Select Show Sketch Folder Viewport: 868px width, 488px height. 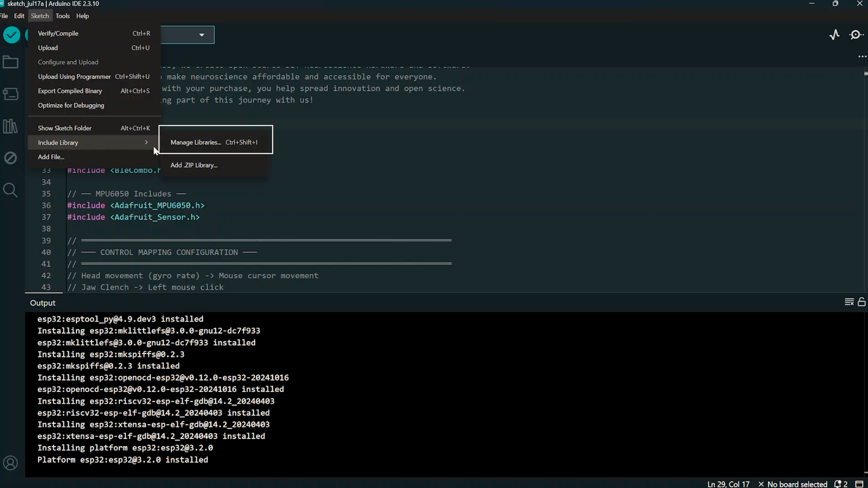94,128
